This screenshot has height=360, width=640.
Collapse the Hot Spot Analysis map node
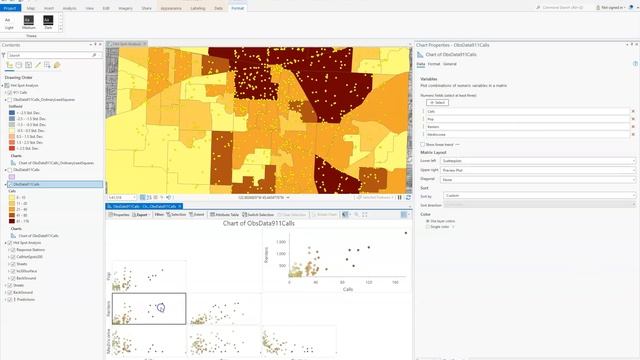[x=2, y=86]
